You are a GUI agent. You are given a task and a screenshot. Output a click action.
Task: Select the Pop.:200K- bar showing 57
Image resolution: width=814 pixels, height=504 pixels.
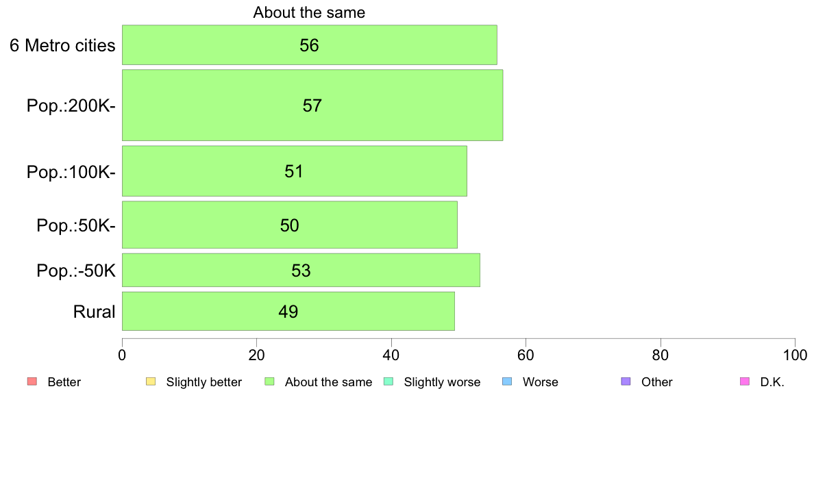tap(312, 105)
